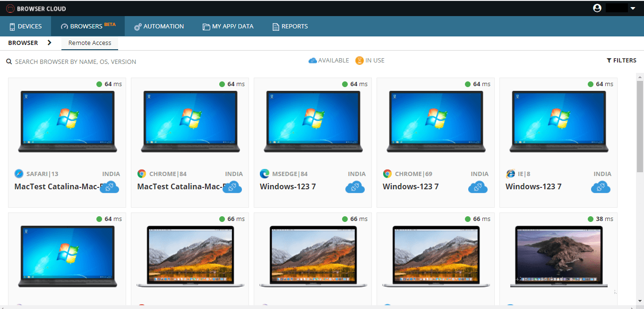
Task: Click the In Use hourglass legend icon
Action: tap(360, 61)
